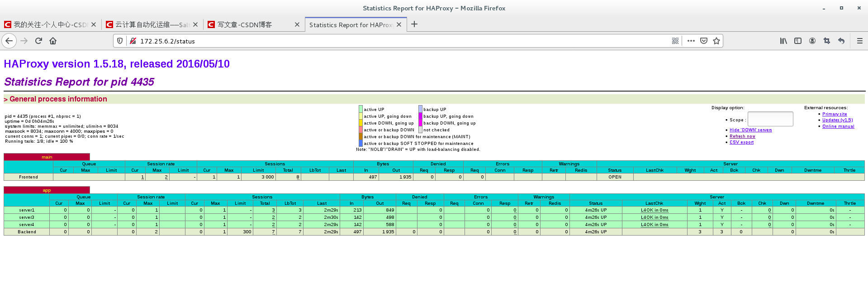Image resolution: width=868 pixels, height=299 pixels.
Task: Click the CSV export link
Action: click(x=741, y=142)
